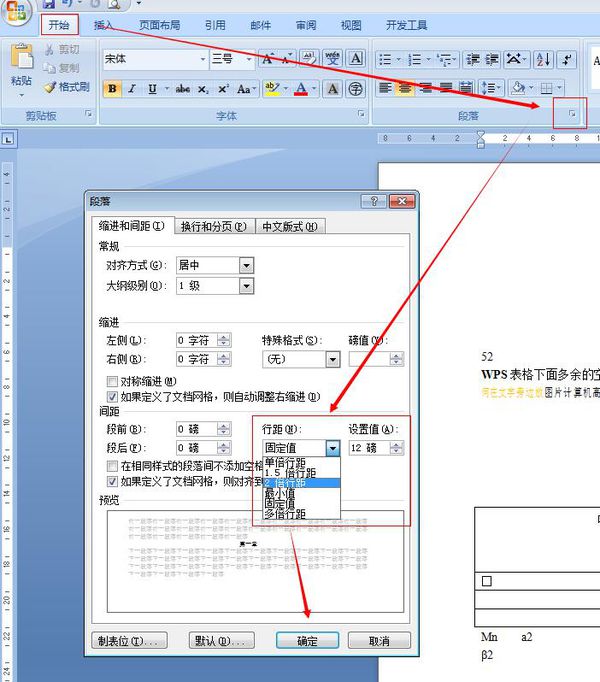Image resolution: width=600 pixels, height=682 pixels.
Task: Open font size dropdown 三号
Action: 249,59
